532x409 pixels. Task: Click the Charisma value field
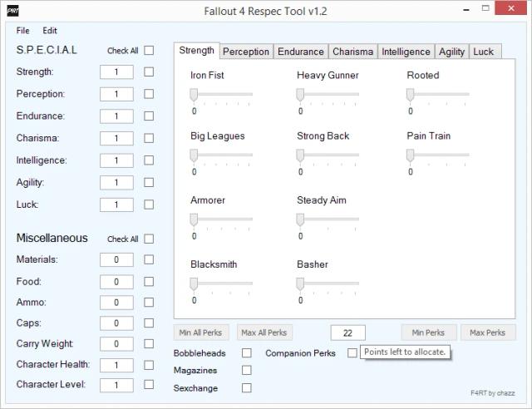pos(116,139)
